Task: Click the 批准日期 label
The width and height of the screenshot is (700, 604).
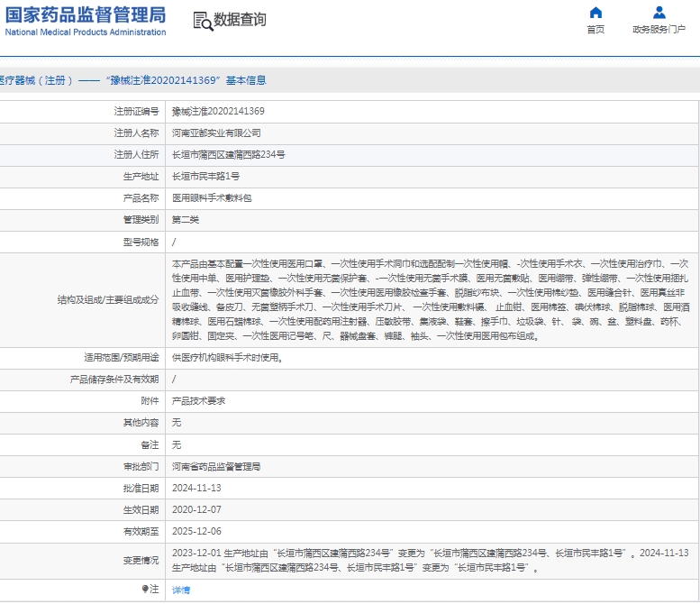Action: coord(141,489)
